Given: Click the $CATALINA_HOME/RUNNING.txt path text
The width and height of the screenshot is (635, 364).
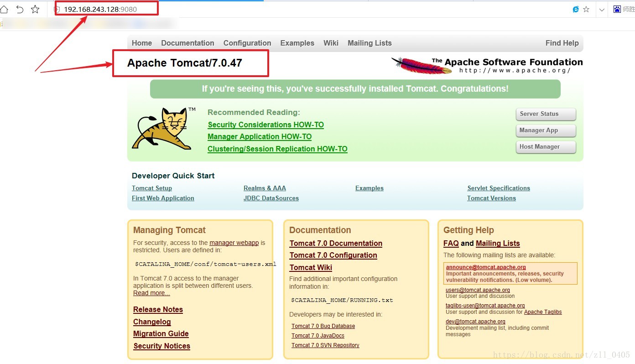Looking at the screenshot, I should [x=342, y=300].
